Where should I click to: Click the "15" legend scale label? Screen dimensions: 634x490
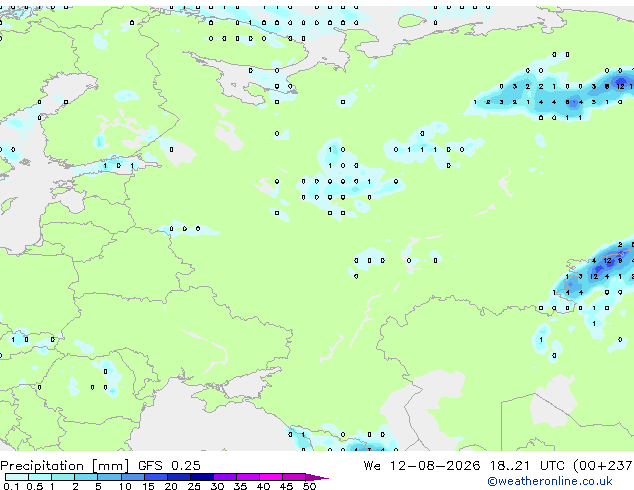[148, 486]
